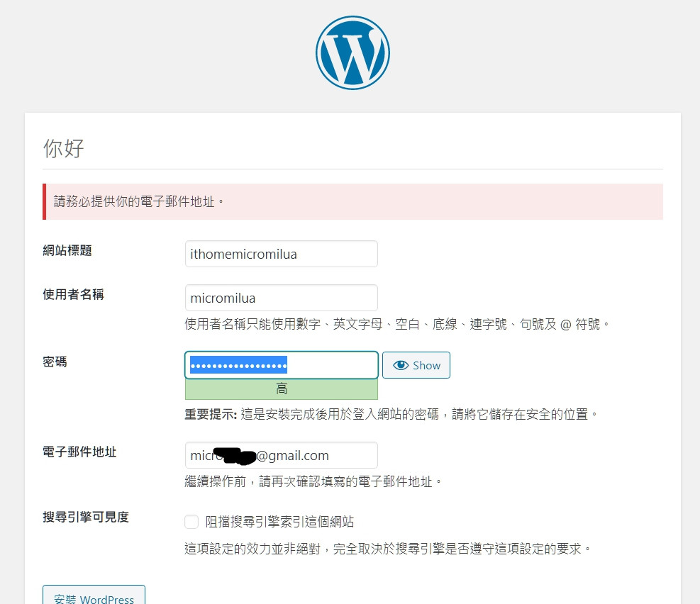Viewport: 700px width, 604px height.
Task: Click the site title field containing ithomemicromilua
Action: pos(282,254)
